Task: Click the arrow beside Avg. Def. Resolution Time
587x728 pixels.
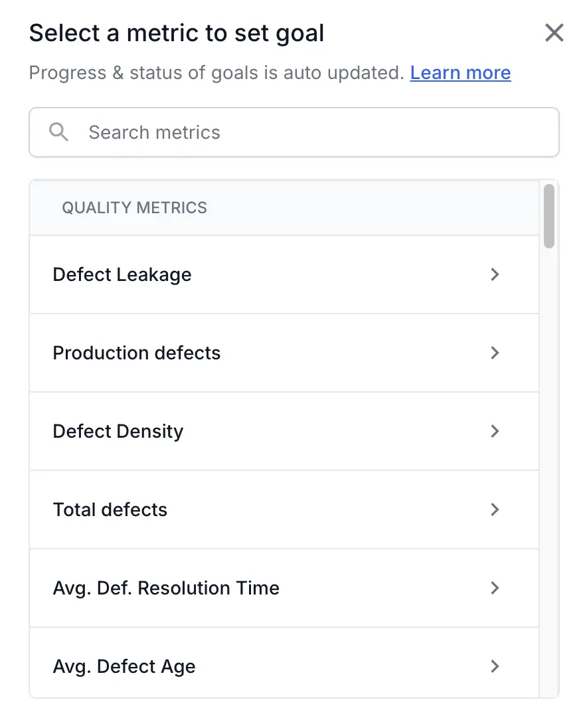Action: click(495, 588)
